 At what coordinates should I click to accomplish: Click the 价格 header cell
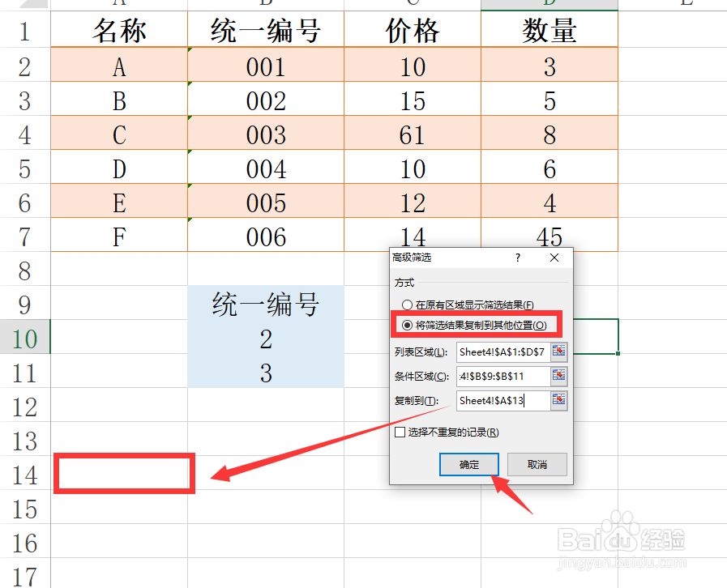coord(413,30)
